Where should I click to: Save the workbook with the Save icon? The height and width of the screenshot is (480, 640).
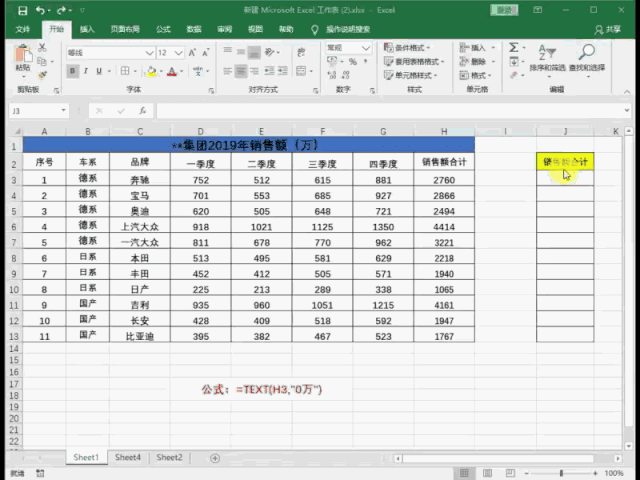pos(22,10)
